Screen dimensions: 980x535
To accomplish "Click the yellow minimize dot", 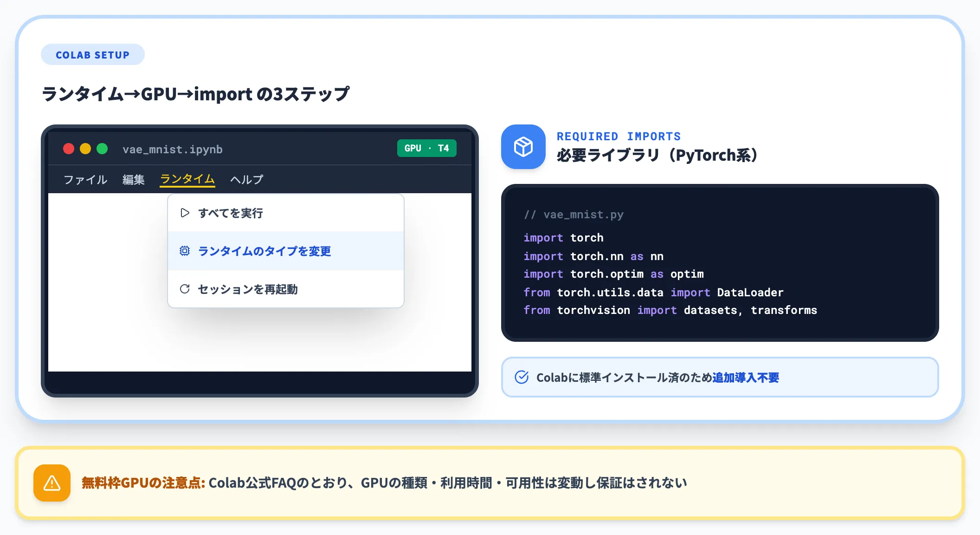I will (x=85, y=149).
